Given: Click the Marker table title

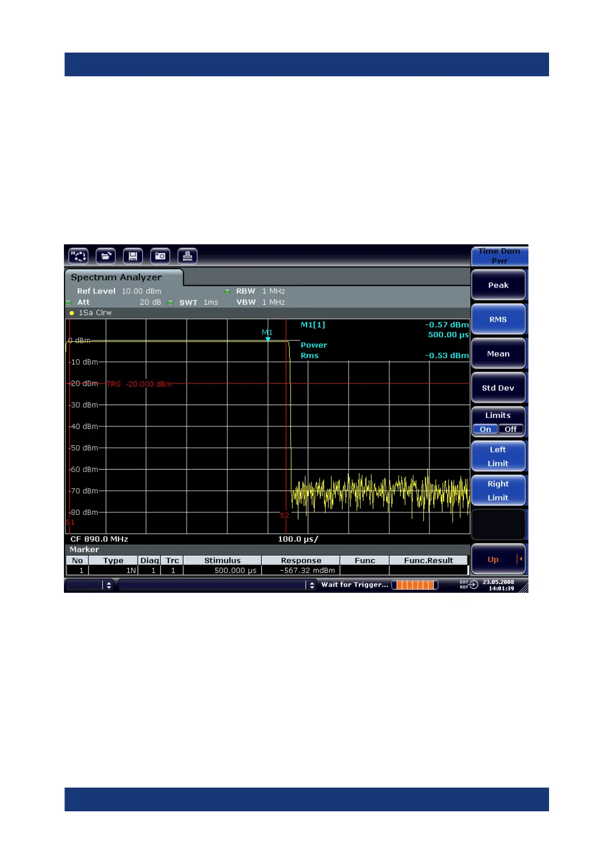Looking at the screenshot, I should pos(84,549).
